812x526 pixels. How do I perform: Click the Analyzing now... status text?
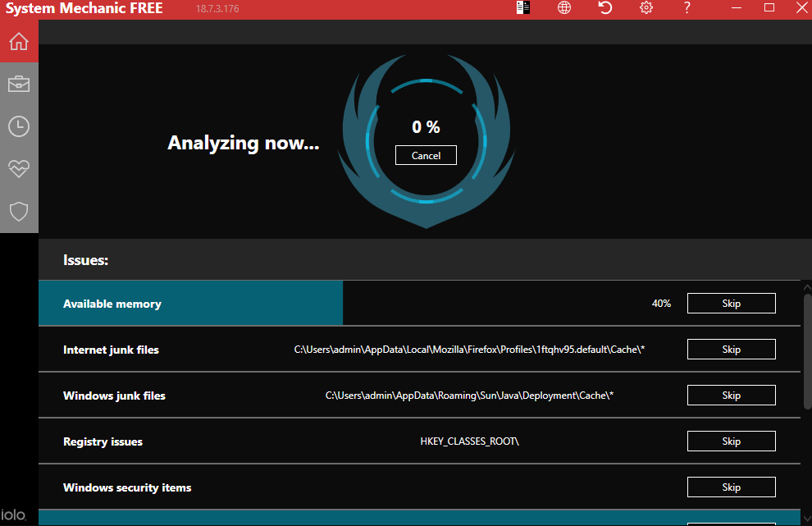(x=244, y=143)
